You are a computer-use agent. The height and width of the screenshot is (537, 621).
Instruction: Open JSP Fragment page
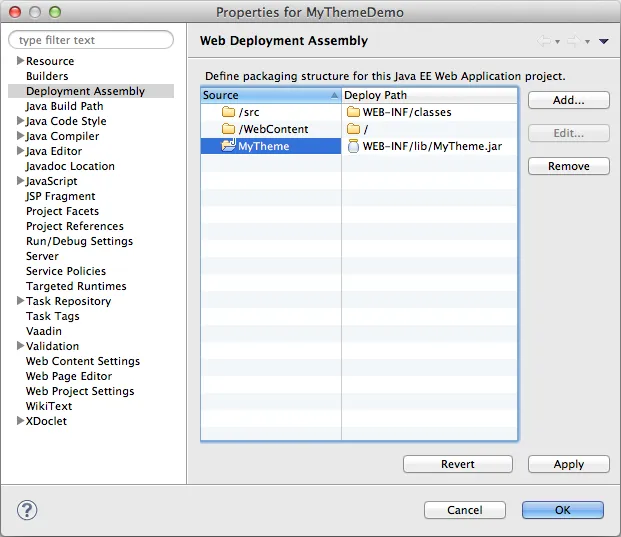(x=61, y=196)
